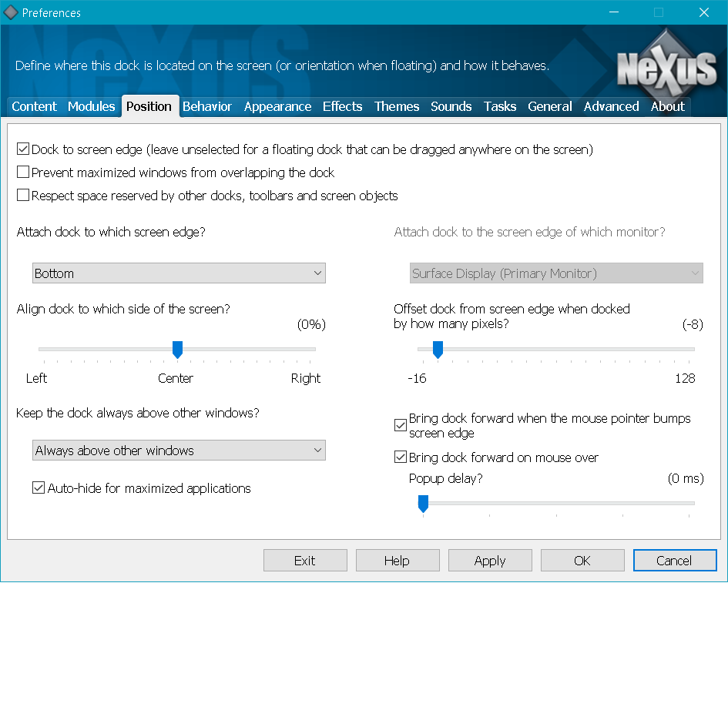Click the Exit button

coord(305,561)
